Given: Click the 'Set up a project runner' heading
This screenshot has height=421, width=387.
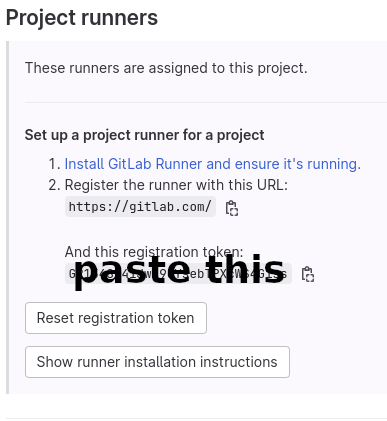Looking at the screenshot, I should 144,135.
